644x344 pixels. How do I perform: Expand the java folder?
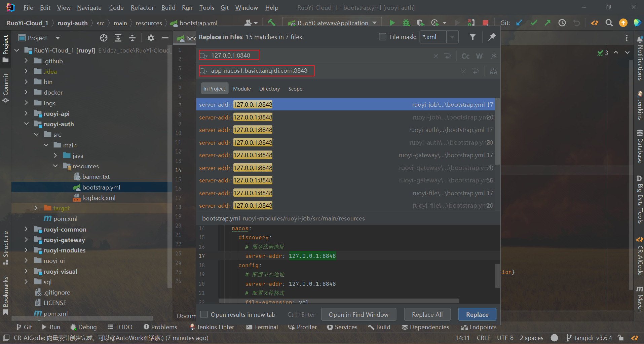click(55, 156)
